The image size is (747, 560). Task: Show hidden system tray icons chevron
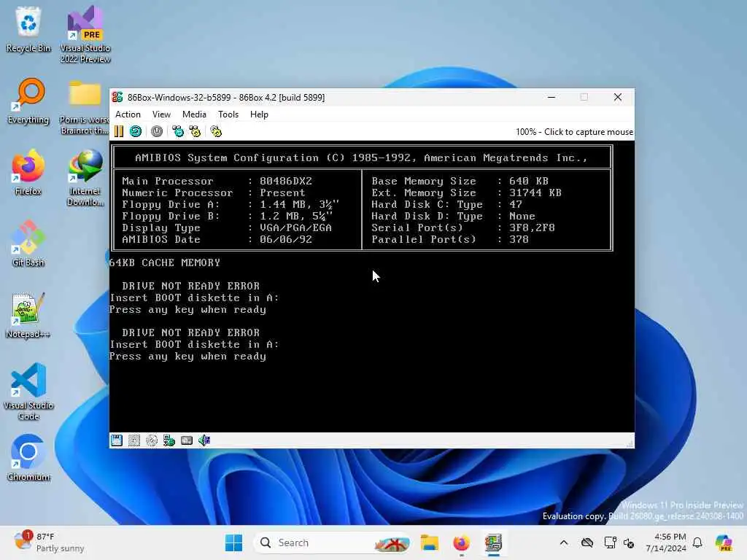pos(564,542)
